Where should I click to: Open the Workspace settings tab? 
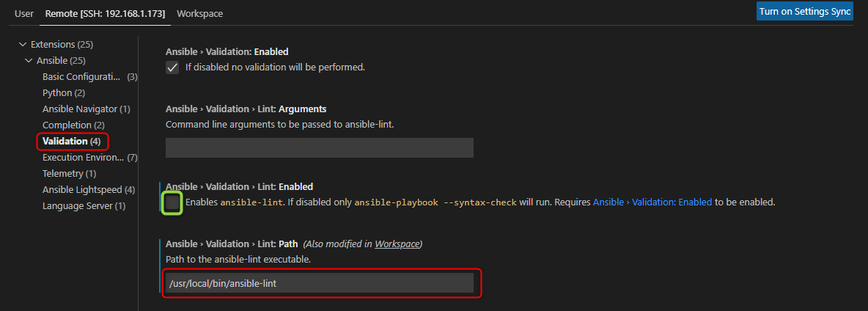(x=200, y=13)
